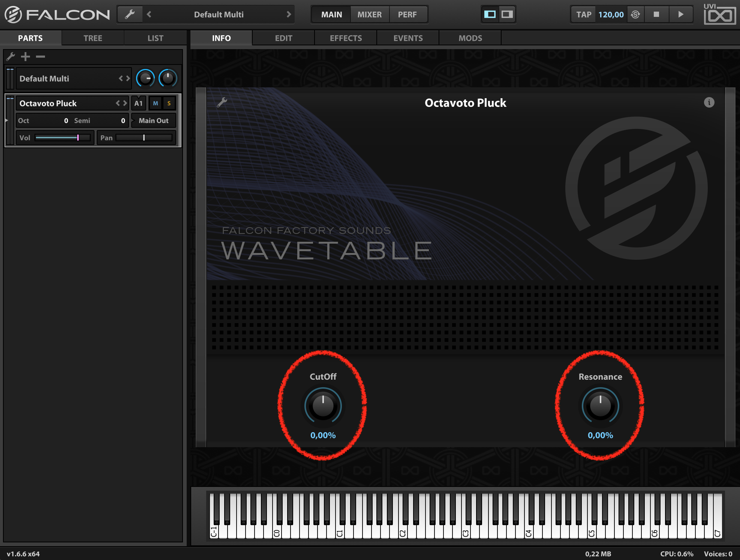This screenshot has height=560, width=740.
Task: Open the Default Multi preset arrows
Action: (x=124, y=79)
